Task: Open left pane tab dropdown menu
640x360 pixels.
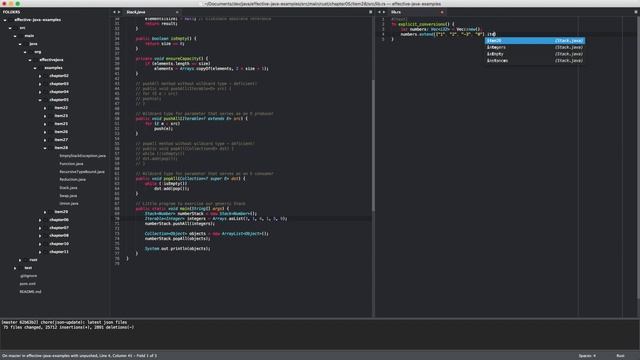Action: click(371, 12)
